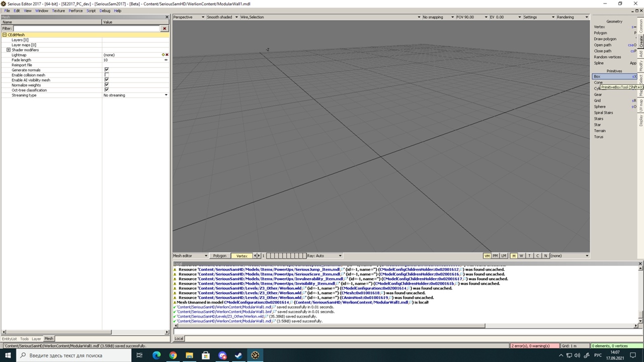This screenshot has width=644, height=362.
Task: Open the Texture menu
Action: (x=58, y=11)
